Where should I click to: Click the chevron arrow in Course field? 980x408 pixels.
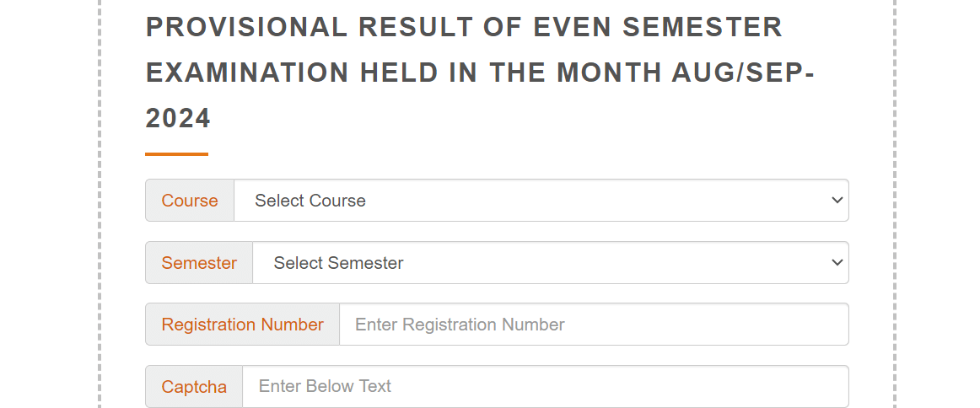pyautogui.click(x=837, y=201)
